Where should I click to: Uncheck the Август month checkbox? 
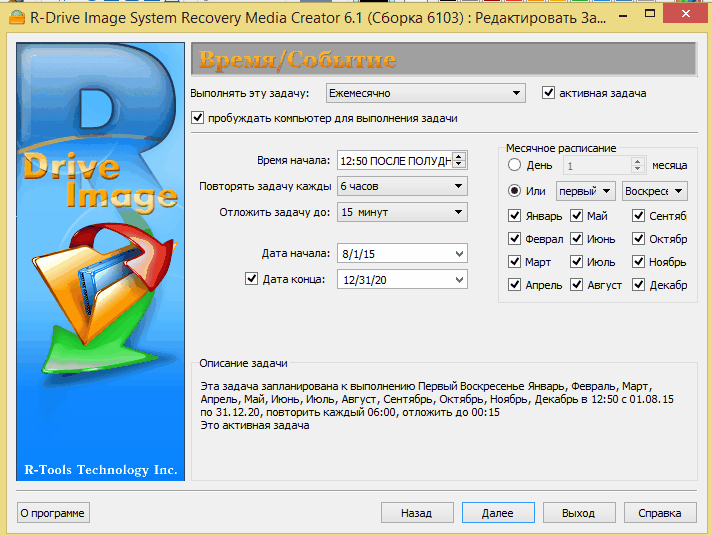point(577,285)
